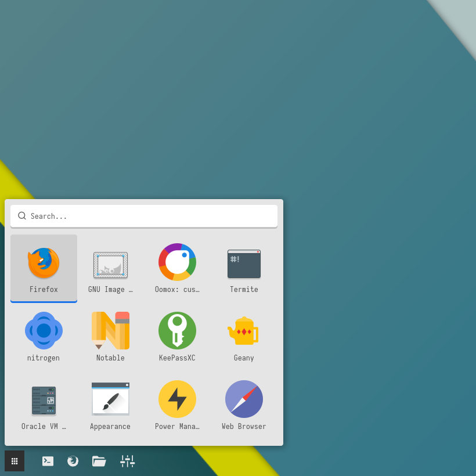Viewport: 476px width, 476px height.
Task: Click the "Appearance" label text
Action: point(110,427)
